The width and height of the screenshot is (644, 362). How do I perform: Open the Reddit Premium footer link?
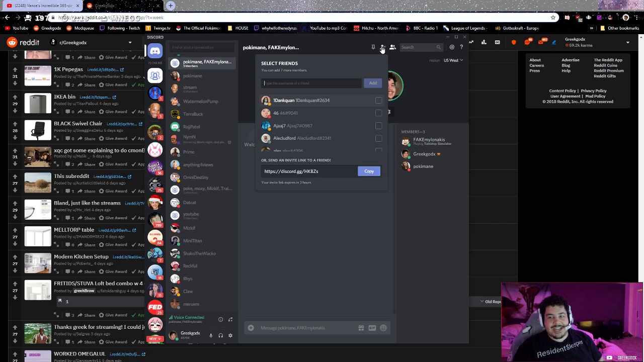point(609,71)
